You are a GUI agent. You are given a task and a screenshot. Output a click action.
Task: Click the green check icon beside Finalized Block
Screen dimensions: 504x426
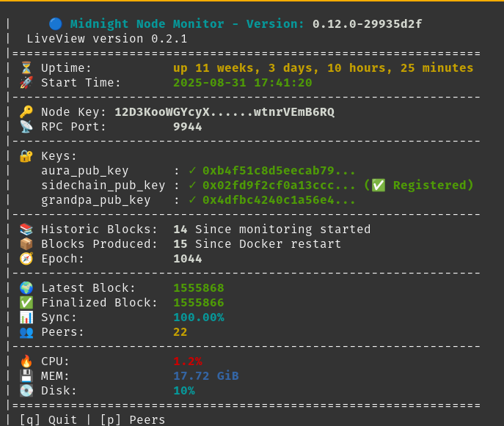(x=26, y=303)
